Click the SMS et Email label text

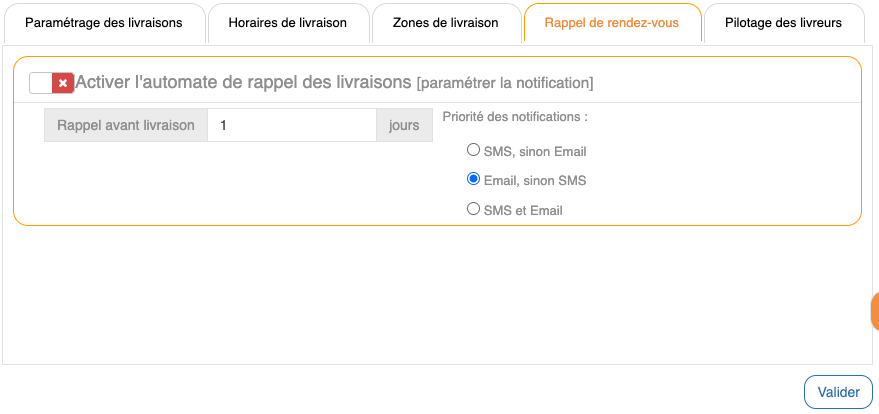(523, 211)
